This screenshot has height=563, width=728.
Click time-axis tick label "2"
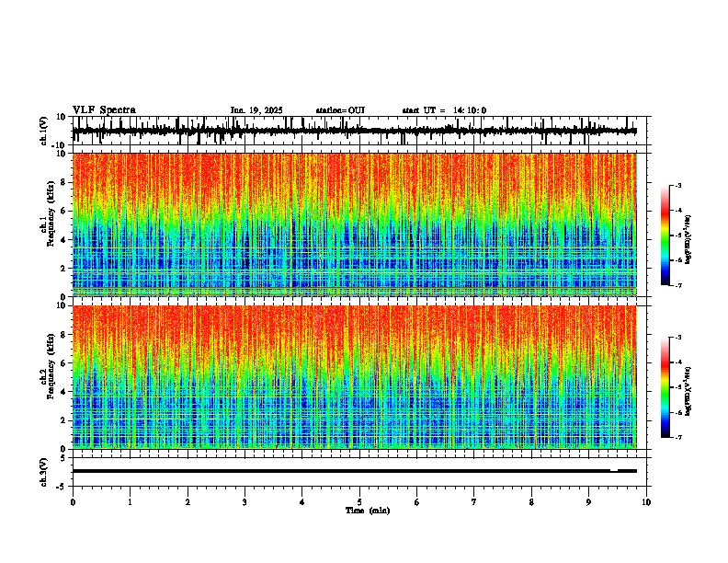[188, 502]
